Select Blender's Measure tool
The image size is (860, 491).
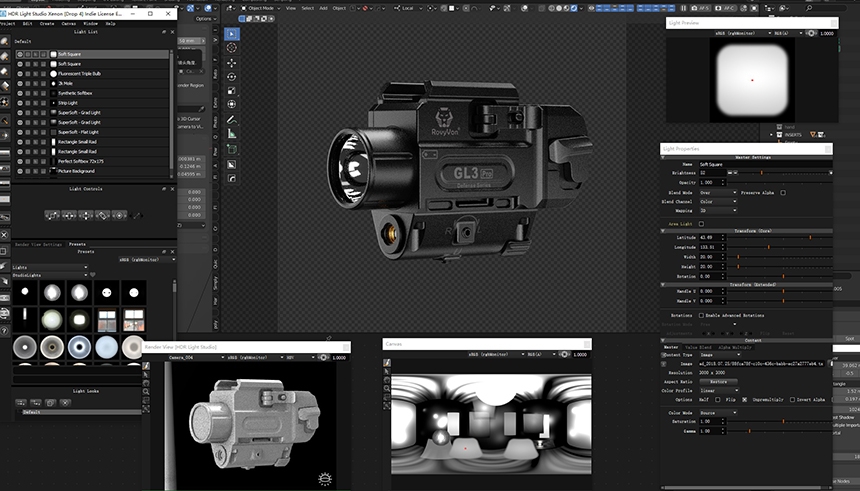pyautogui.click(x=231, y=134)
